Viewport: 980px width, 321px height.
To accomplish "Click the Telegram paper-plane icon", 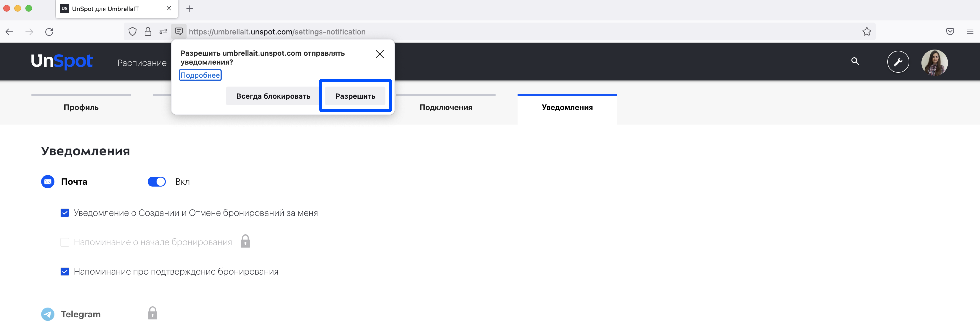I will [x=48, y=314].
